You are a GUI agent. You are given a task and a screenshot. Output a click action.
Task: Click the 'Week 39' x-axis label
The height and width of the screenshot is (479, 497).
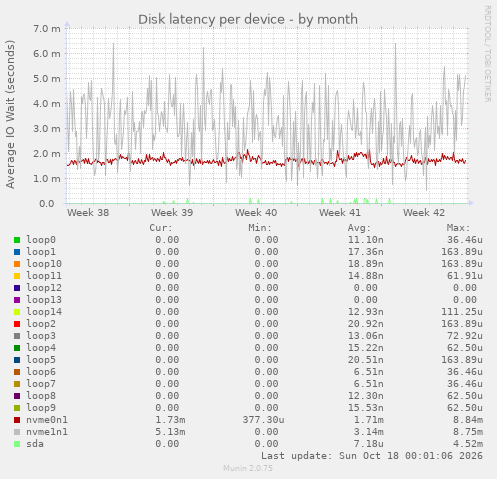click(172, 213)
